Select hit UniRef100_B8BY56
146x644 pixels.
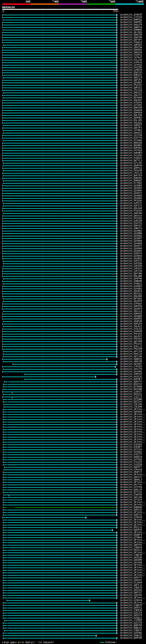point(131,625)
